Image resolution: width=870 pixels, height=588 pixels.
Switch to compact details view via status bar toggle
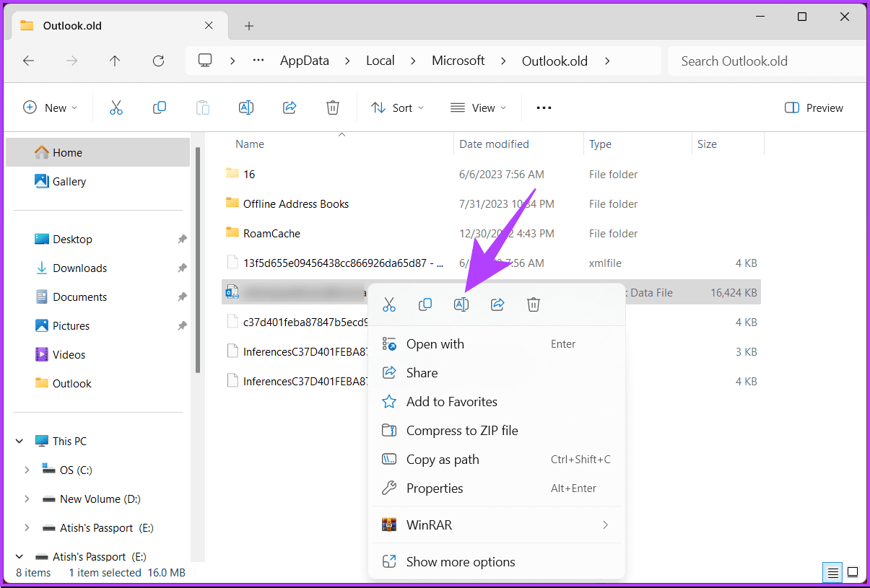point(832,572)
